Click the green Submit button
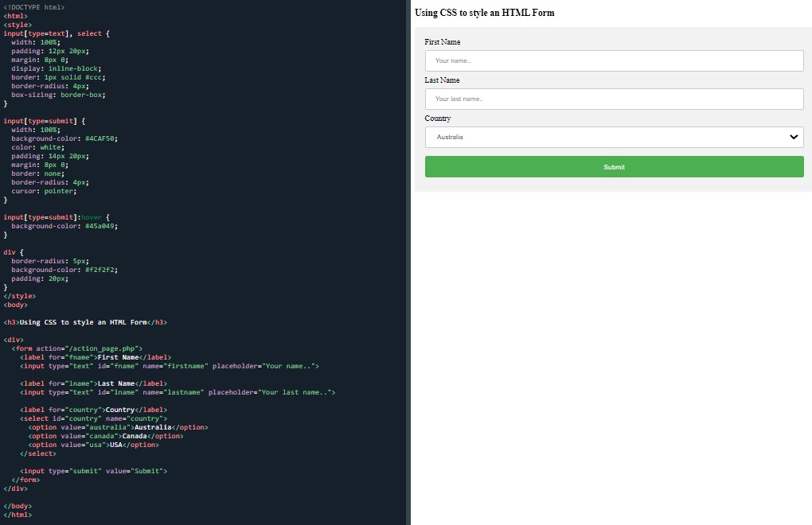812x525 pixels. (x=613, y=166)
